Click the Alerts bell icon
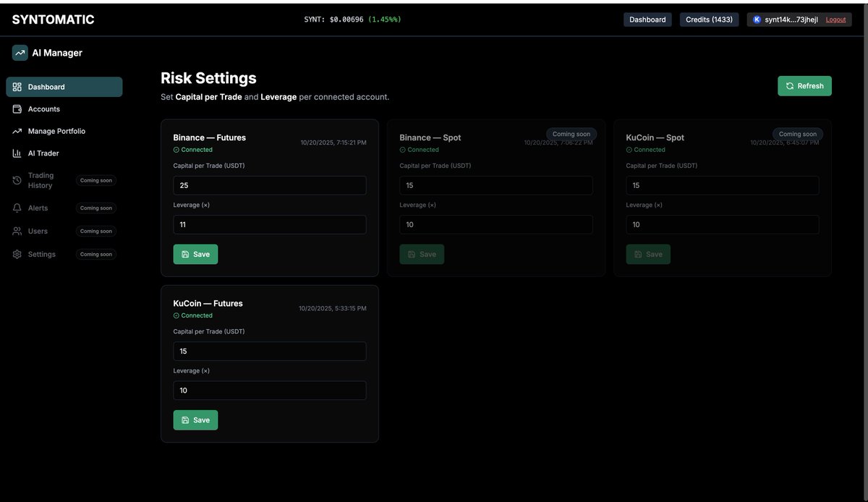Viewport: 868px width, 502px height. tap(17, 208)
